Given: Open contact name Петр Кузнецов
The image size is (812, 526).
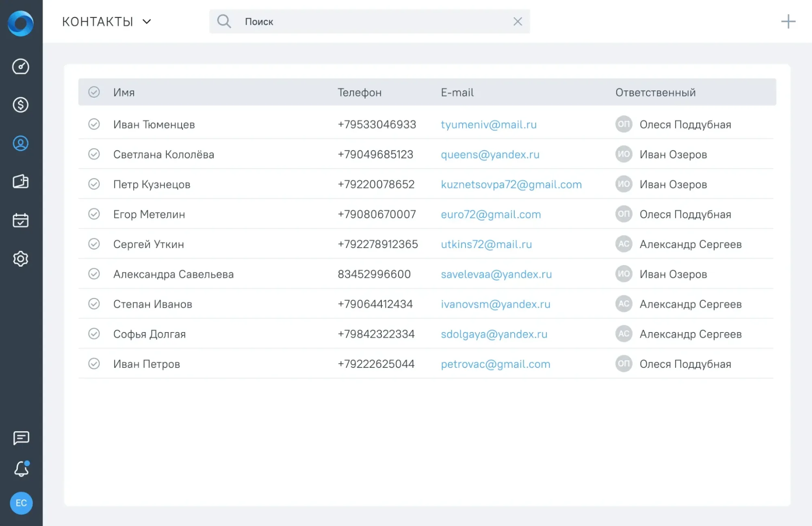Looking at the screenshot, I should point(152,185).
